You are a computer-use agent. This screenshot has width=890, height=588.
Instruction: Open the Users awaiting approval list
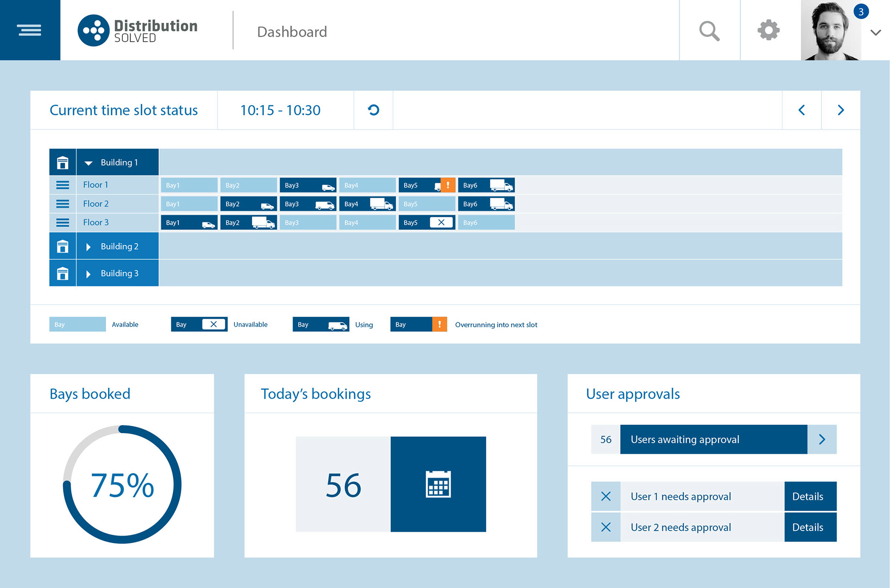click(821, 439)
